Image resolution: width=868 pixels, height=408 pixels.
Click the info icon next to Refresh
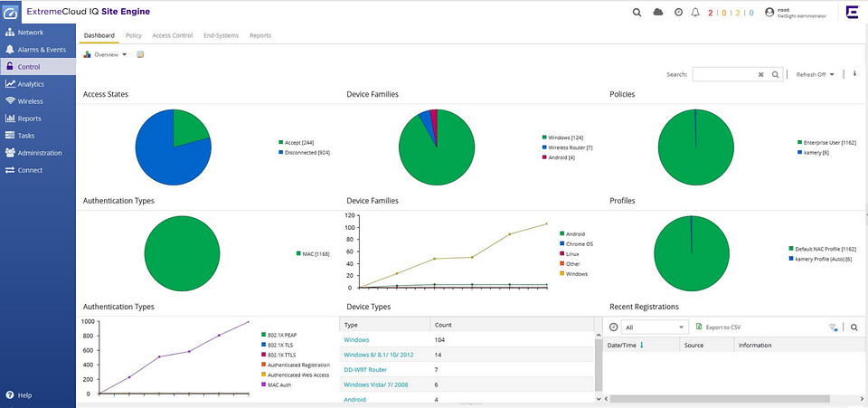[x=854, y=74]
